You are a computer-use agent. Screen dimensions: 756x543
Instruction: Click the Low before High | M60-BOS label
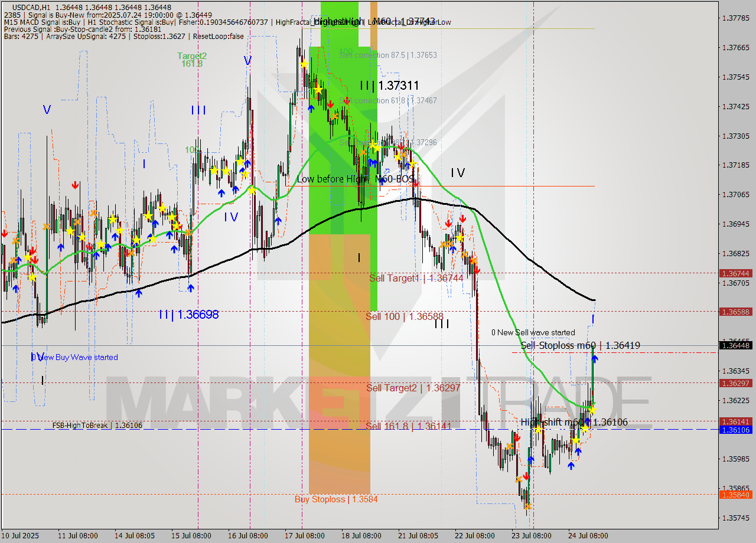pyautogui.click(x=356, y=179)
